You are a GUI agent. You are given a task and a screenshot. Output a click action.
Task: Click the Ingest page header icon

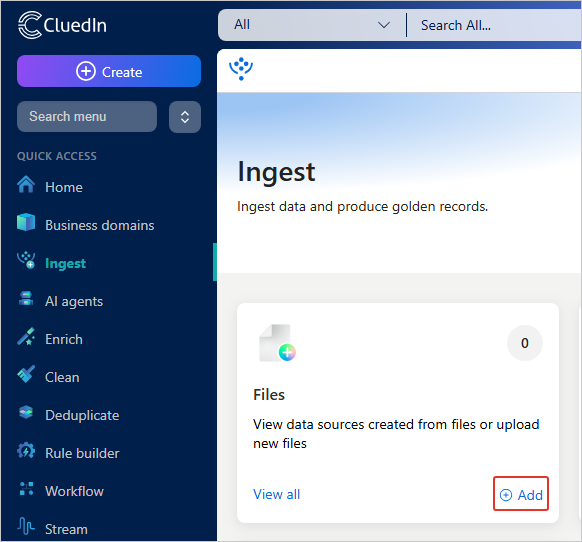[x=241, y=68]
